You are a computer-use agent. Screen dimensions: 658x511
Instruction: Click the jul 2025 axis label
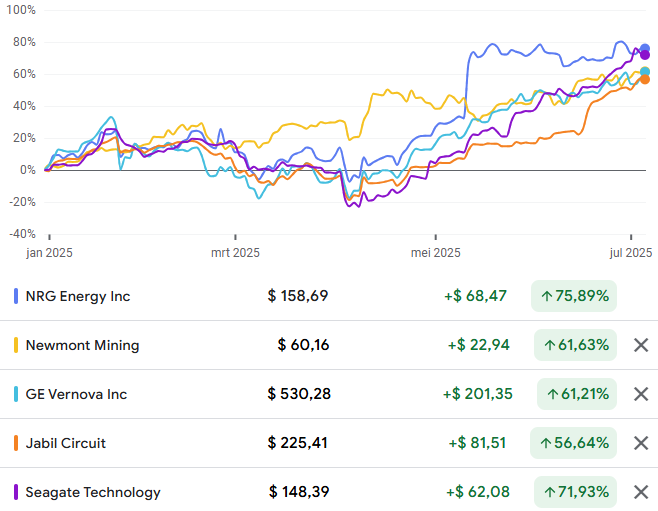point(631,253)
